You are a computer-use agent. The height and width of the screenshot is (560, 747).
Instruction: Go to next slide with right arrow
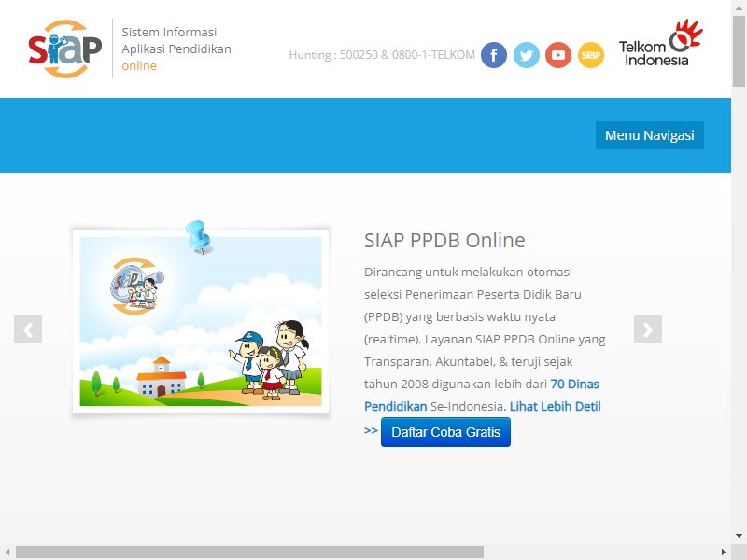(x=648, y=329)
